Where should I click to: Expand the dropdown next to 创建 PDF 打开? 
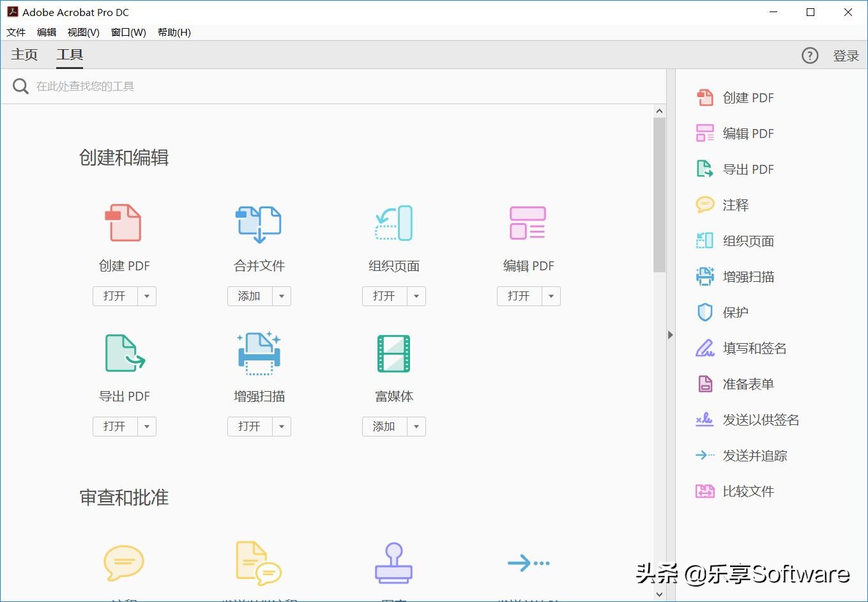pos(147,296)
